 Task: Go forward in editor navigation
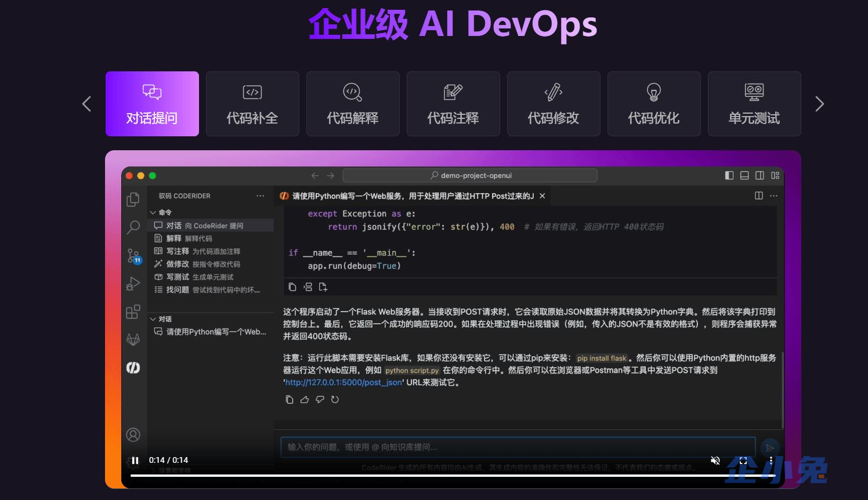pyautogui.click(x=330, y=176)
